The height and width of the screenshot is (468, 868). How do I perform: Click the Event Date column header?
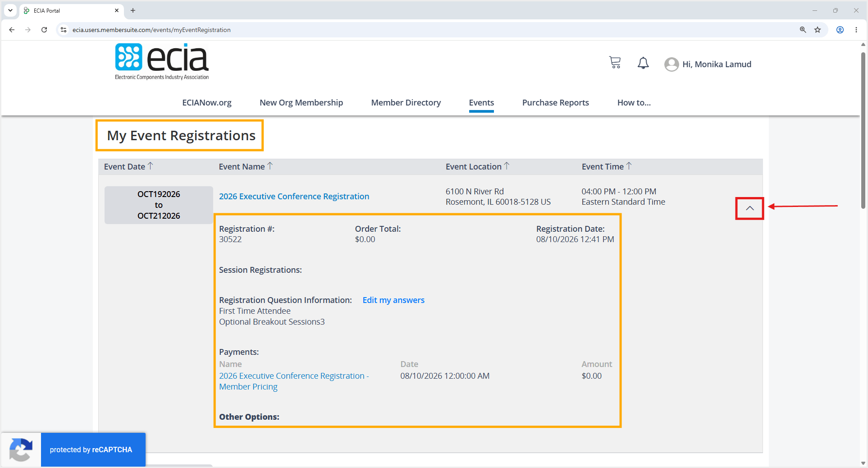pos(124,167)
